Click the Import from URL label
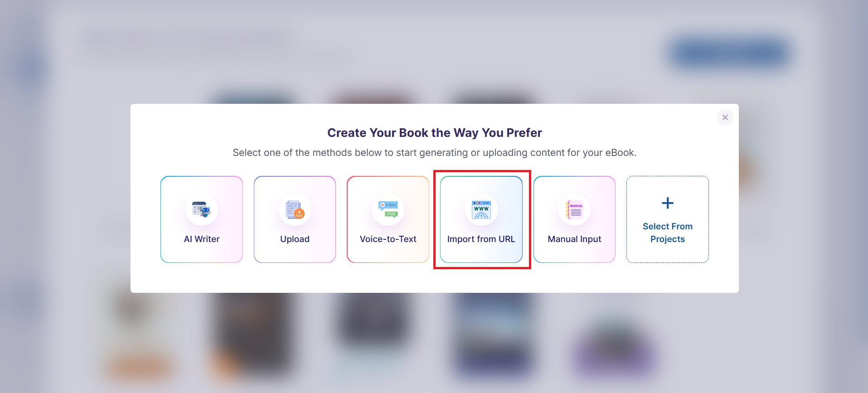 [481, 239]
